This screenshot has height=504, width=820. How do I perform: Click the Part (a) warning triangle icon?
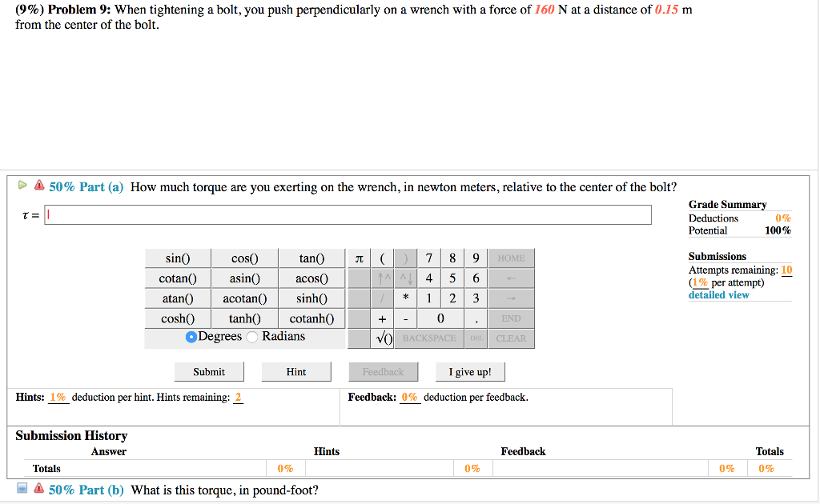pyautogui.click(x=38, y=186)
